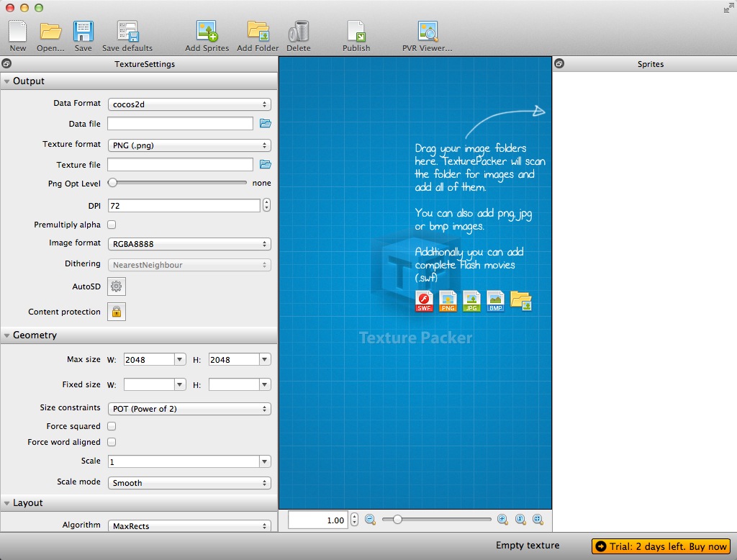The image size is (737, 560).
Task: Enable Force word aligned
Action: pyautogui.click(x=112, y=442)
